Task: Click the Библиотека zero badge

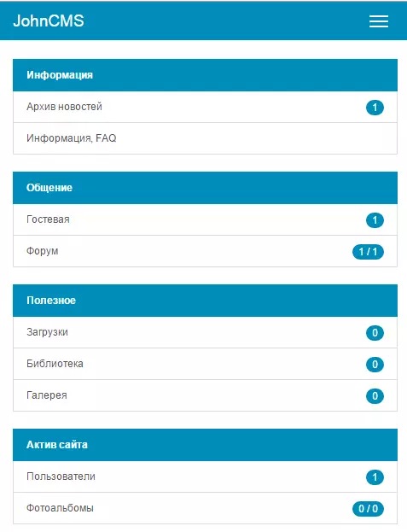Action: click(x=375, y=365)
